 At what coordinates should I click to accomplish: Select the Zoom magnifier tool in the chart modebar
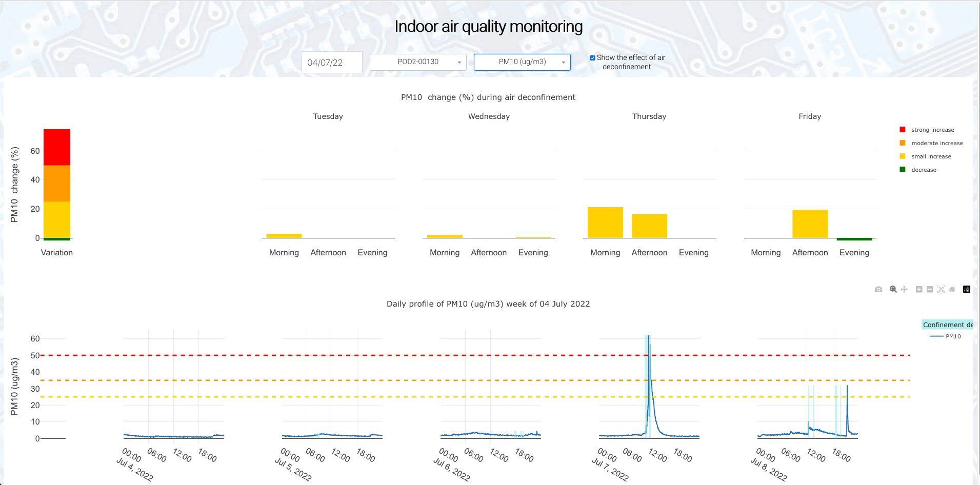(893, 289)
